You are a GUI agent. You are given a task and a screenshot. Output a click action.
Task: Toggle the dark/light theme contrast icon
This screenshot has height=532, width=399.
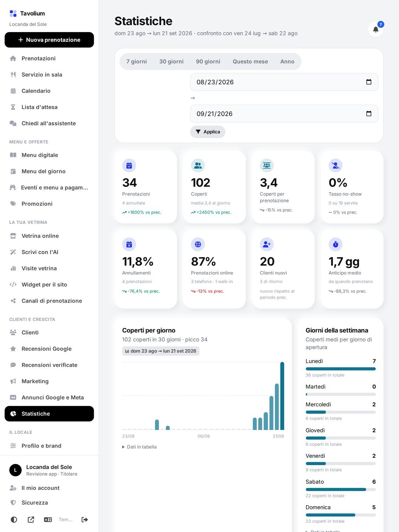click(x=14, y=519)
